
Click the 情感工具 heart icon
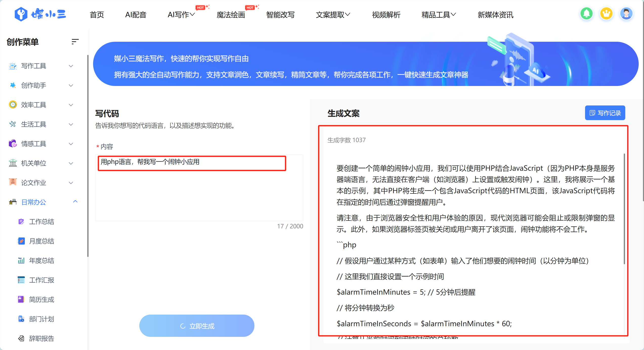pos(13,144)
